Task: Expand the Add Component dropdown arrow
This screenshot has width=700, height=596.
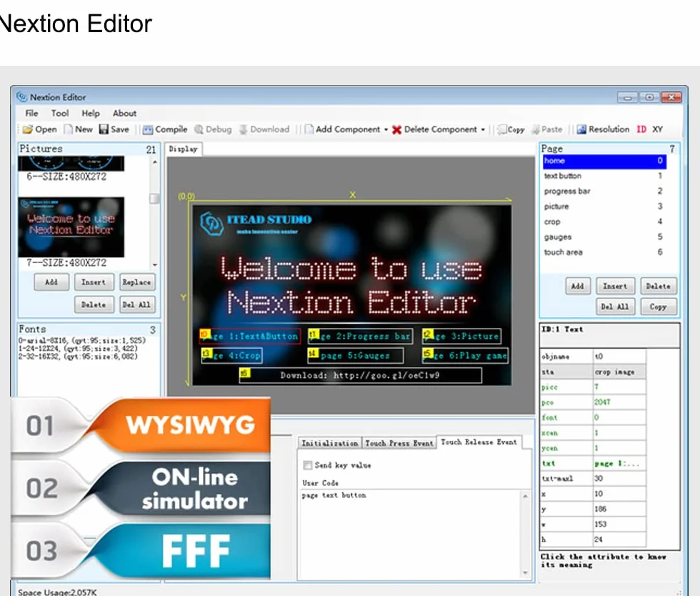Action: point(386,130)
